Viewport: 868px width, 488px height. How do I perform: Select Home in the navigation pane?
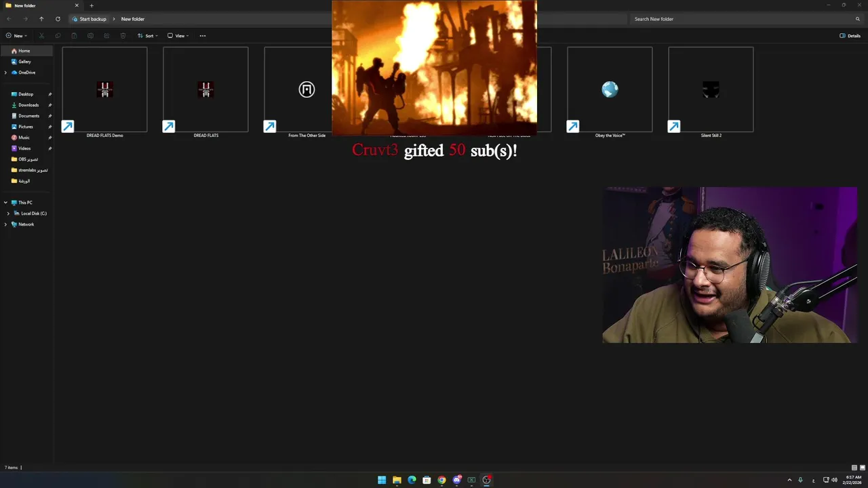(x=26, y=51)
